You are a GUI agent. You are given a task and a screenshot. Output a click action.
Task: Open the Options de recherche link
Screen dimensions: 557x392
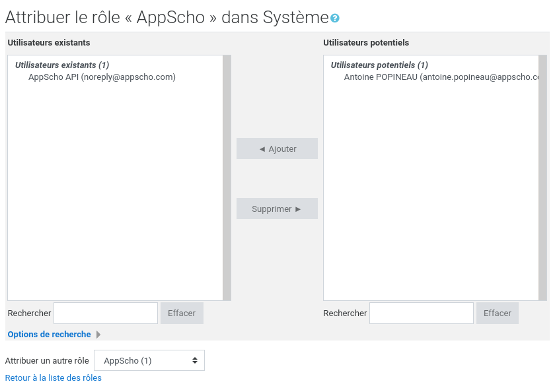click(50, 335)
